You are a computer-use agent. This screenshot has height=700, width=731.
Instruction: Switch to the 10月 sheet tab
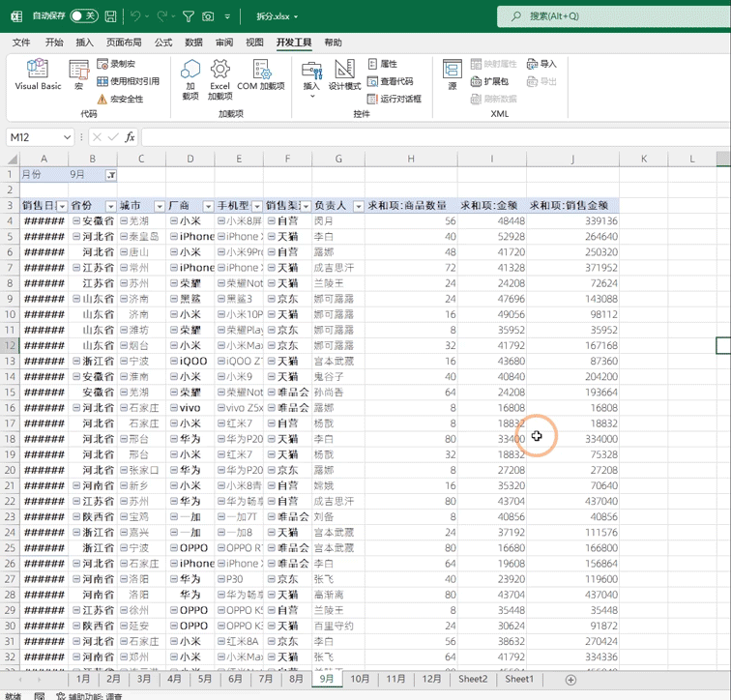tap(360, 679)
